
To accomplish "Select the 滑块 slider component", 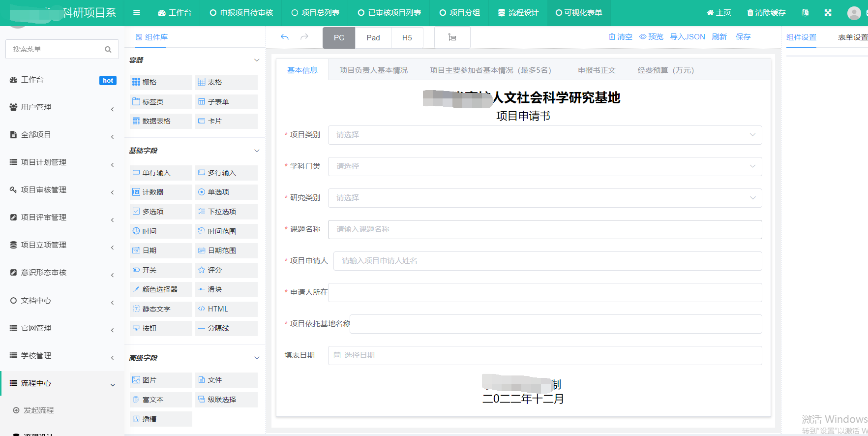I will [226, 289].
